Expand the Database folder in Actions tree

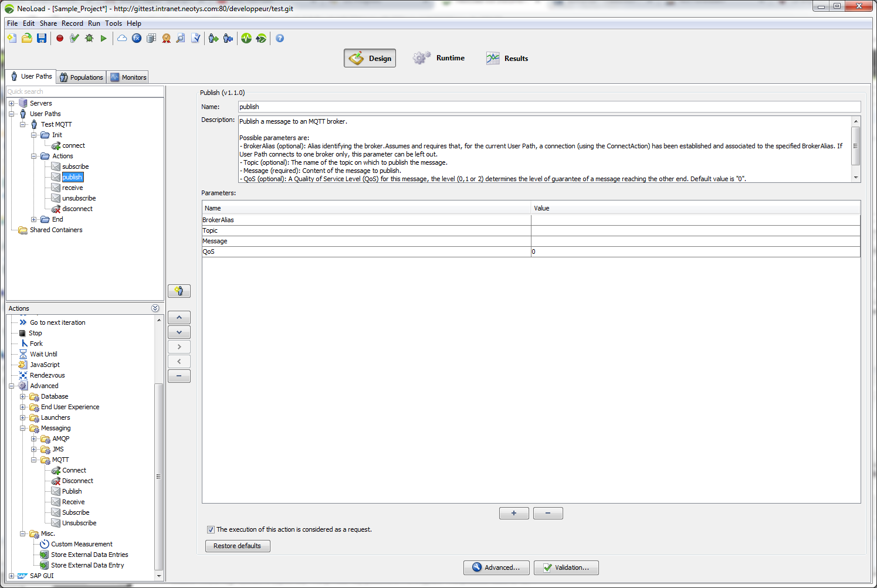[x=23, y=396]
